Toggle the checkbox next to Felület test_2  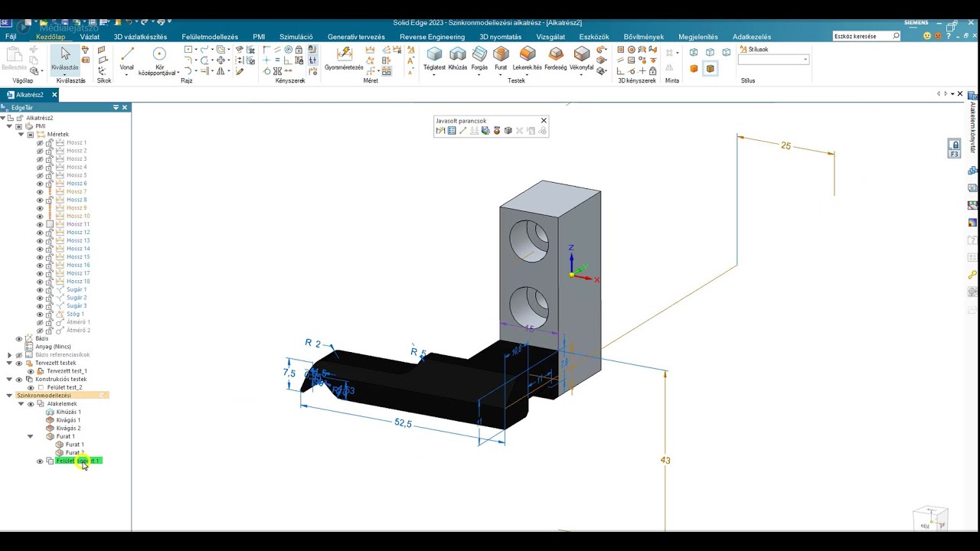(41, 387)
